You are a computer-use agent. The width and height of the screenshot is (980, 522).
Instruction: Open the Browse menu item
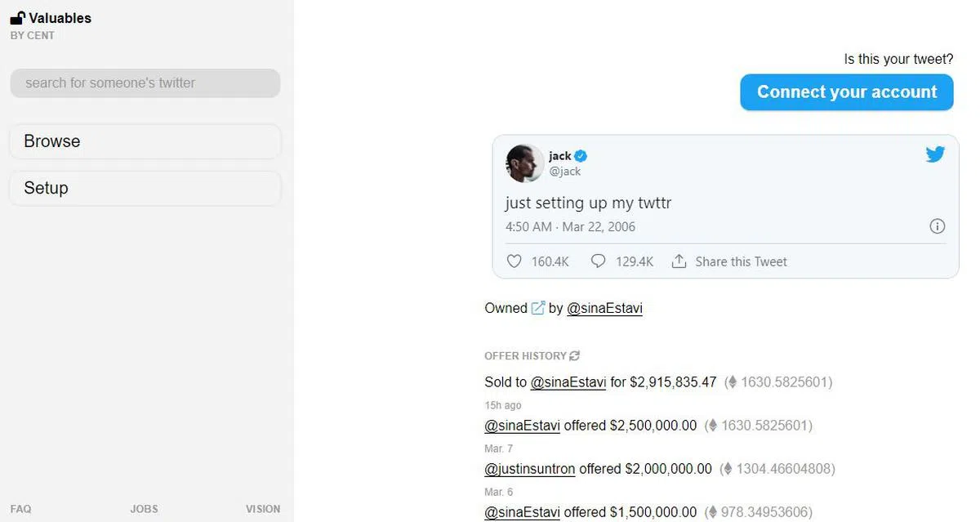[145, 141]
